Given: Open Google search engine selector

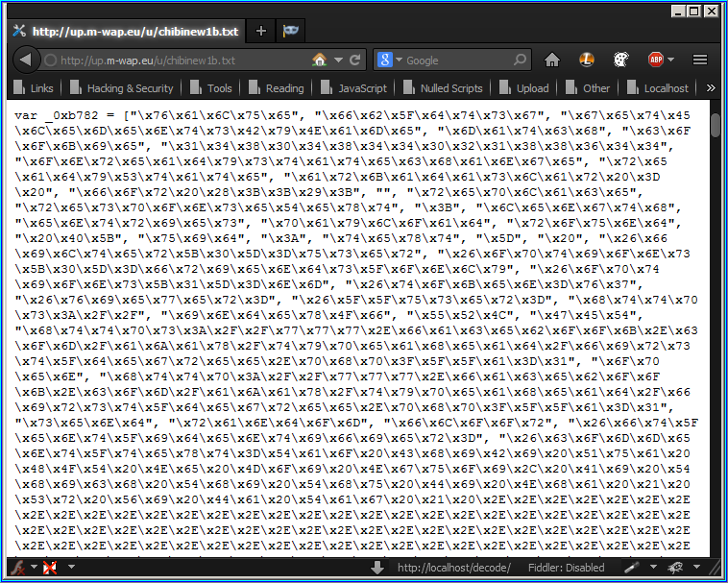Looking at the screenshot, I should pyautogui.click(x=390, y=60).
